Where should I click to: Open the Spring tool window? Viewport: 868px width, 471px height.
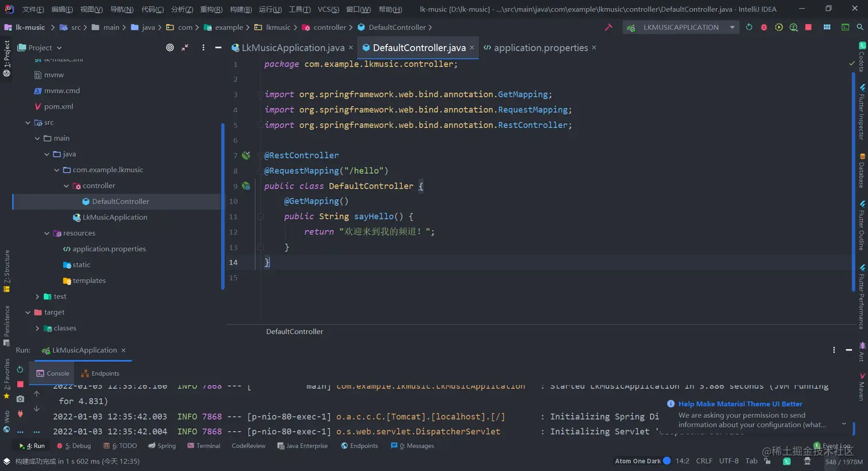(x=162, y=446)
